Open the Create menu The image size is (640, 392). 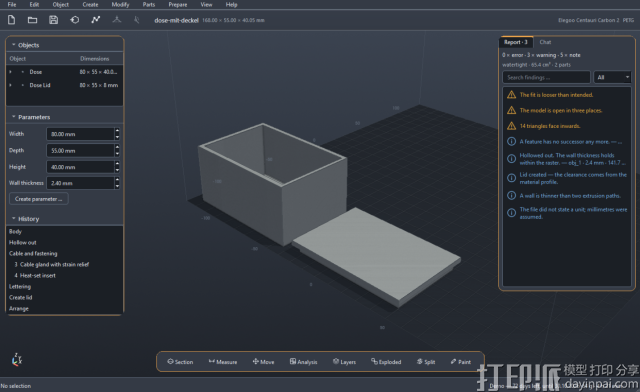(x=90, y=4)
